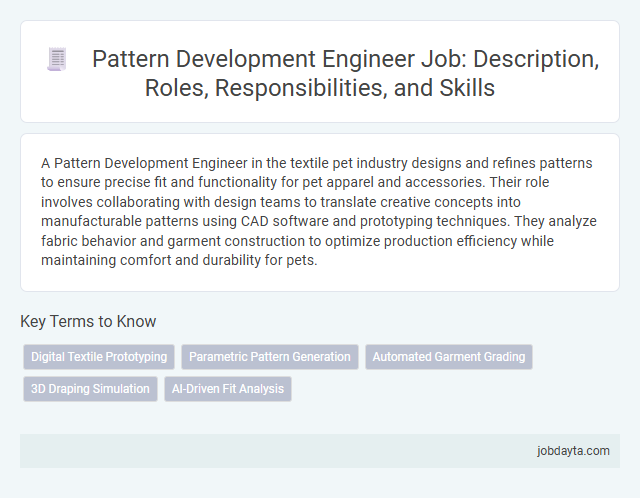
Task: Open the Parametric Pattern Generation tag
Action: tap(270, 357)
